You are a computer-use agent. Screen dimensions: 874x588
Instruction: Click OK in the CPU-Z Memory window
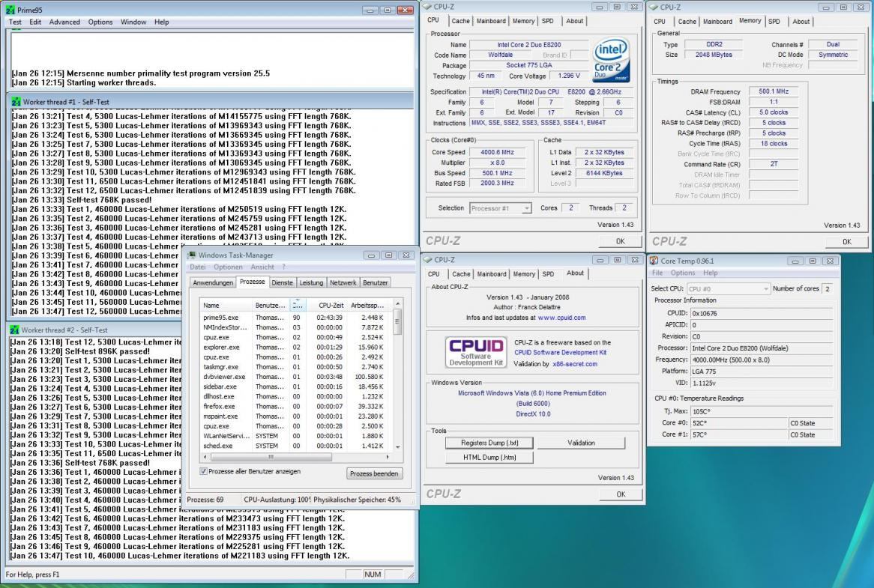click(847, 242)
